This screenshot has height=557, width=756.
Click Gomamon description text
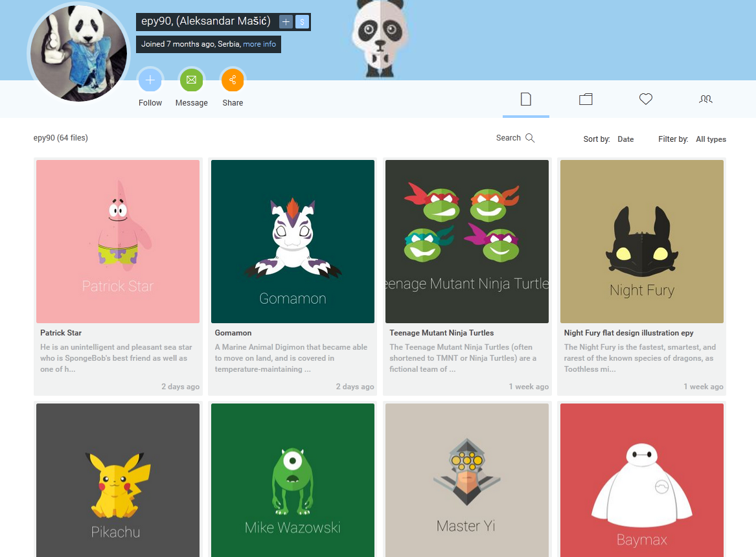(x=292, y=358)
